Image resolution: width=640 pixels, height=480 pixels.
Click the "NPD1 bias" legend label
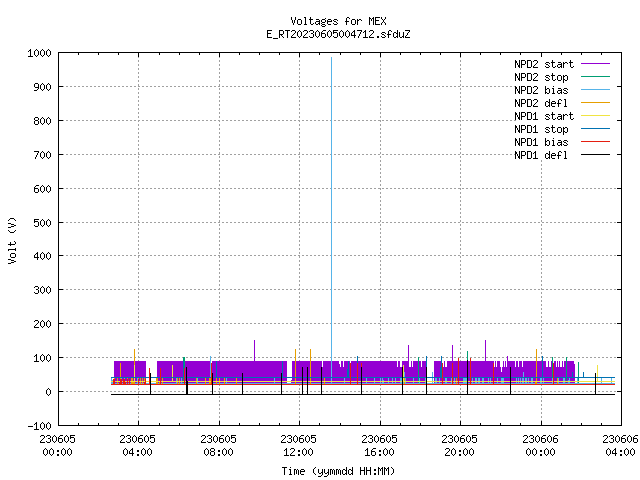[x=541, y=142]
